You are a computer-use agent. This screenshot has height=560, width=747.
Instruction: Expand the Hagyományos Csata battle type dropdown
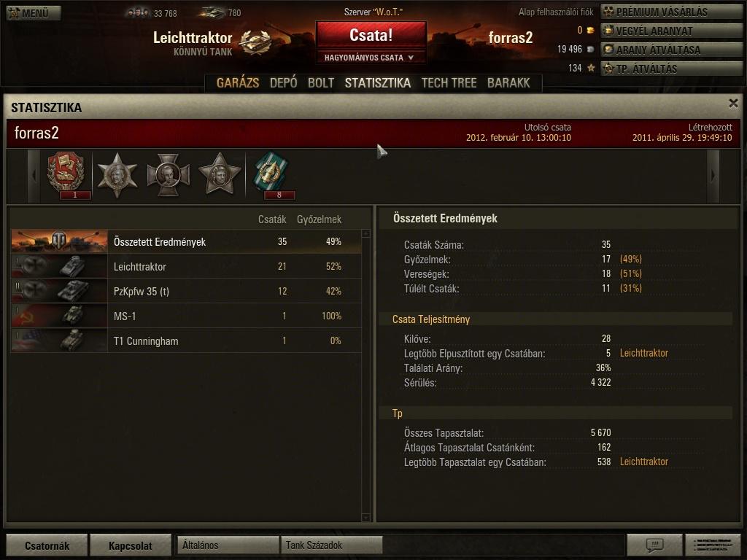370,58
